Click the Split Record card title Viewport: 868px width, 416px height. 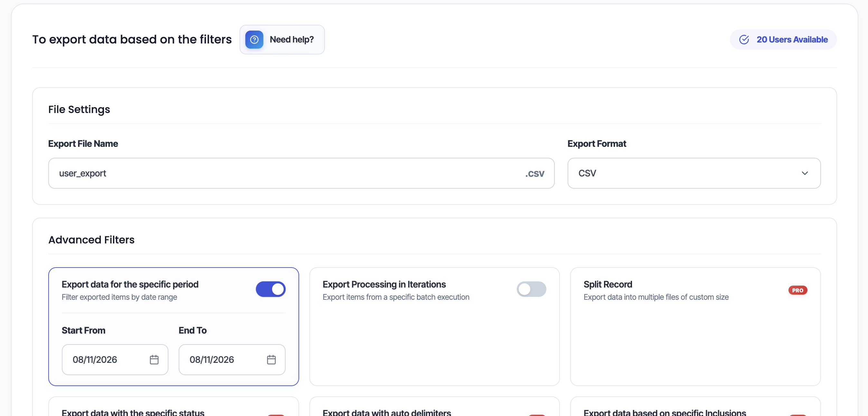click(608, 285)
